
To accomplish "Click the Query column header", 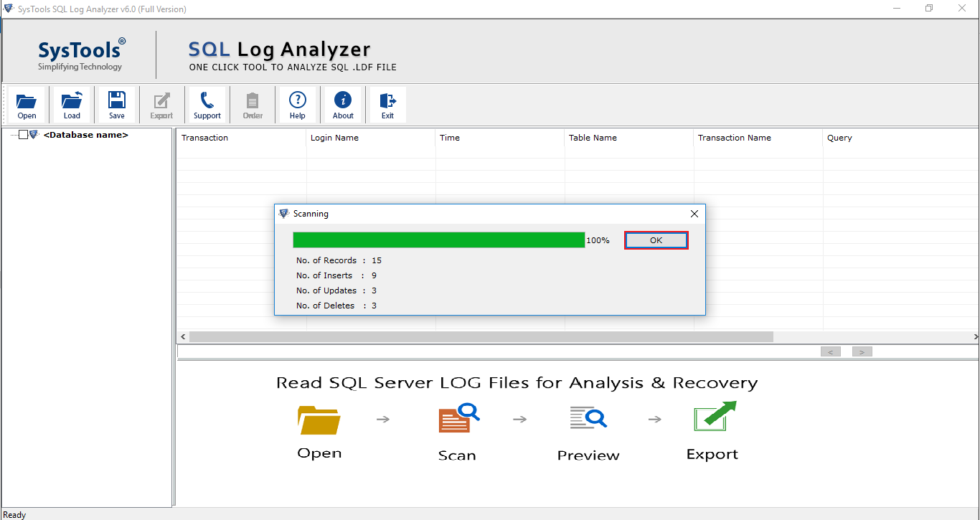I will (x=901, y=138).
